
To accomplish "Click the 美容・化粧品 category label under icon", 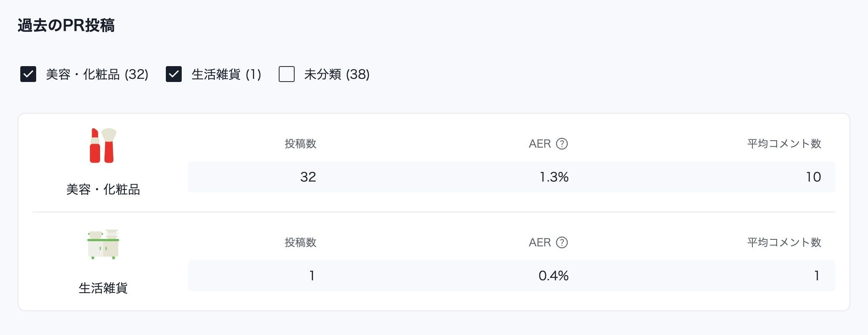I will point(103,190).
